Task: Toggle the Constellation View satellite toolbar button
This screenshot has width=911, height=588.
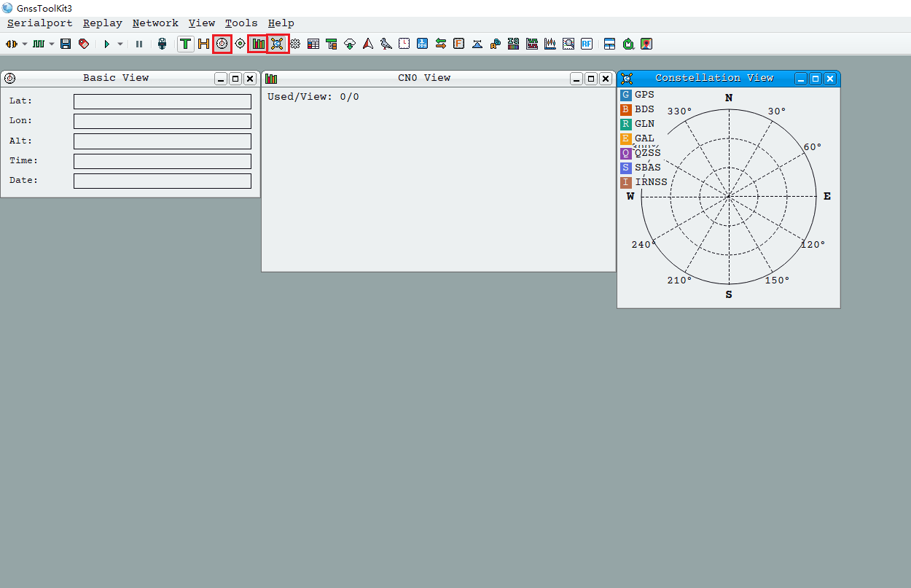Action: point(277,44)
